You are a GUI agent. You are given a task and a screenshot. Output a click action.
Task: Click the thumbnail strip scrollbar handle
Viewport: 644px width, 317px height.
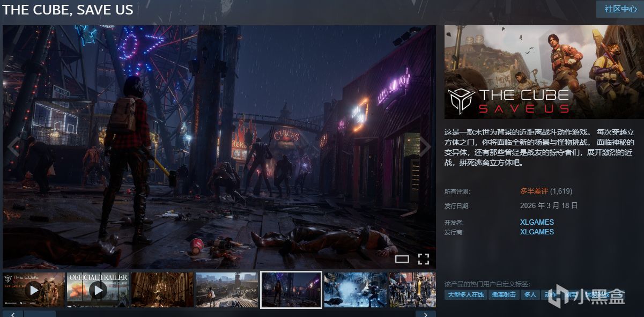(x=39, y=314)
